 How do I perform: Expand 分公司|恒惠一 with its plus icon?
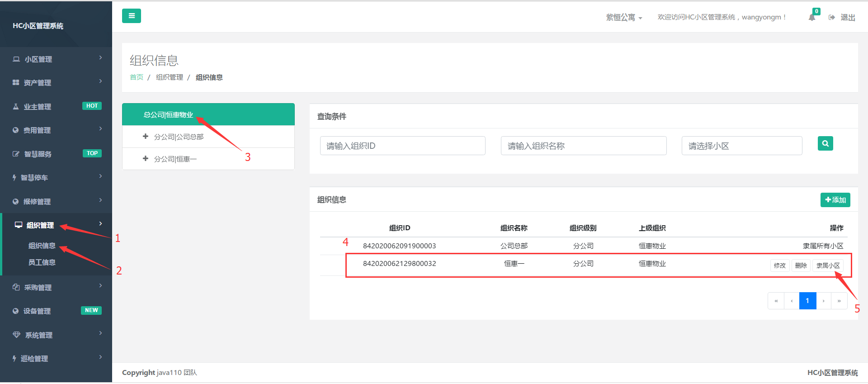point(146,158)
